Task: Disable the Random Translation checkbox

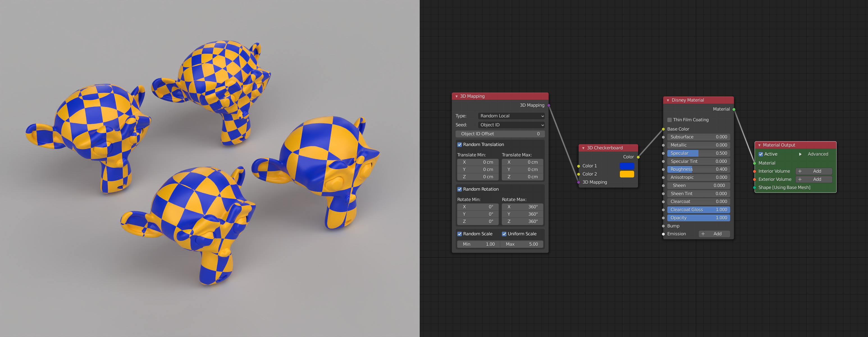Action: click(x=459, y=145)
